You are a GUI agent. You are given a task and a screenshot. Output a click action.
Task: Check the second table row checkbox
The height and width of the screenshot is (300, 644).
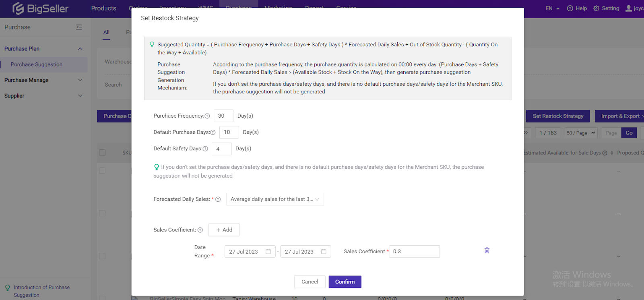point(102,213)
